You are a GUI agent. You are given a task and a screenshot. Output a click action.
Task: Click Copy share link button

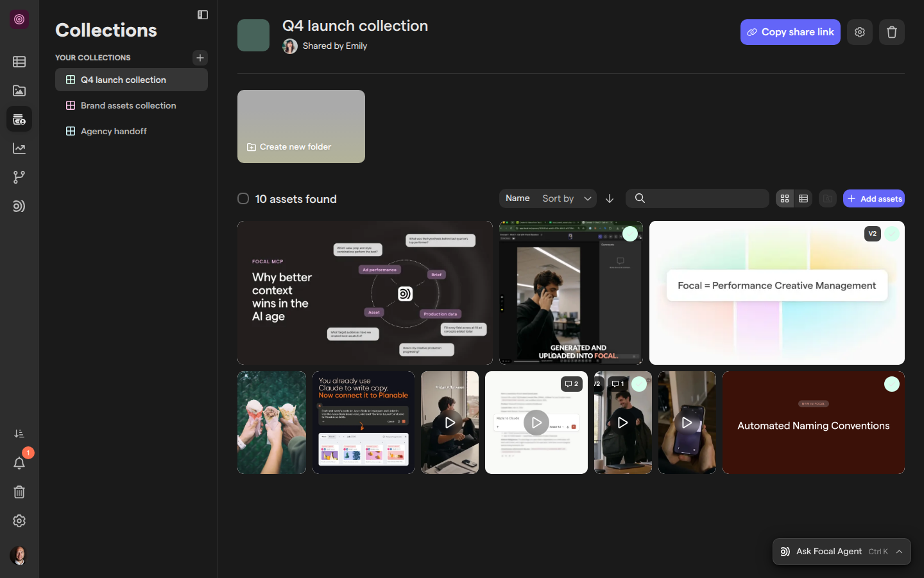(x=791, y=32)
